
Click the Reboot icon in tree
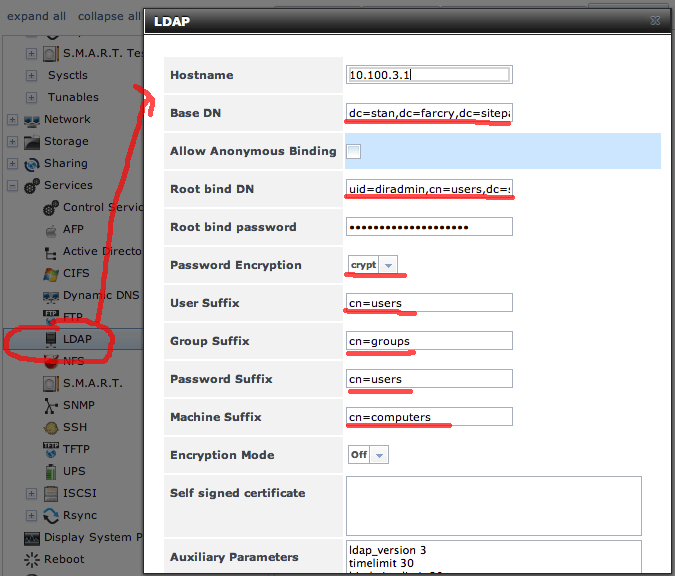click(31, 559)
